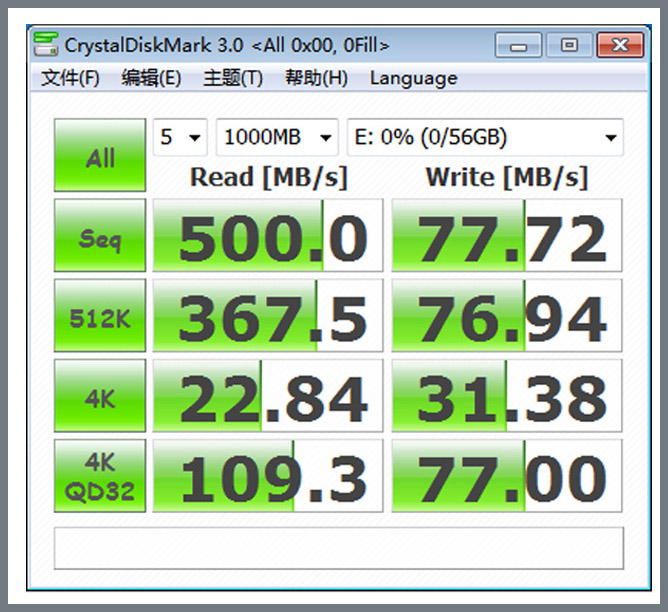Viewport: 668px width, 612px height.
Task: Open the Language menu
Action: [x=413, y=78]
